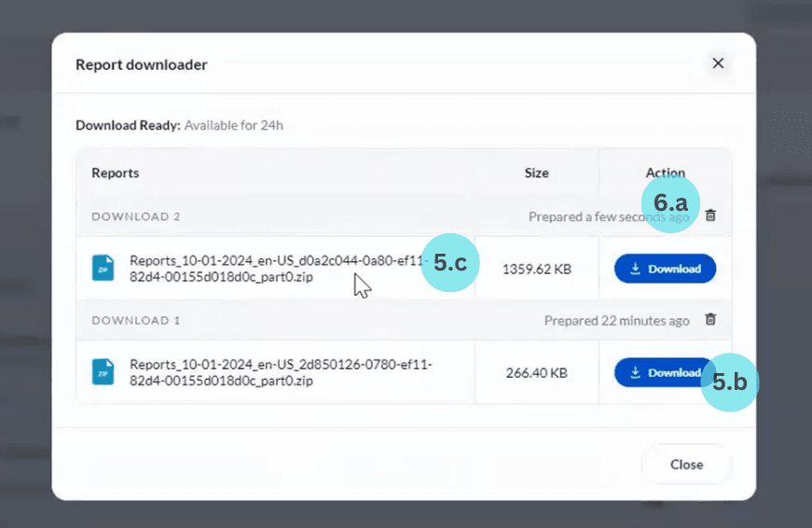The height and width of the screenshot is (528, 812).
Task: Click the Prepared 22 minutes ago text
Action: coord(617,321)
